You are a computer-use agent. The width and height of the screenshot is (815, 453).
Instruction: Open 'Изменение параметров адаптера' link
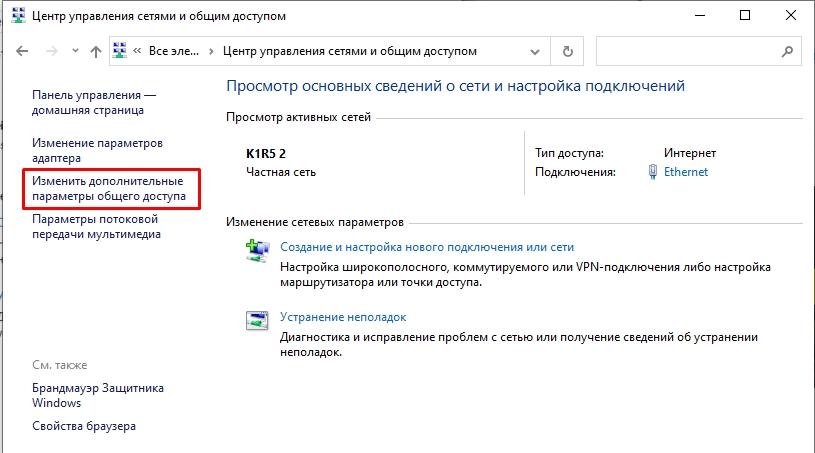(x=97, y=150)
